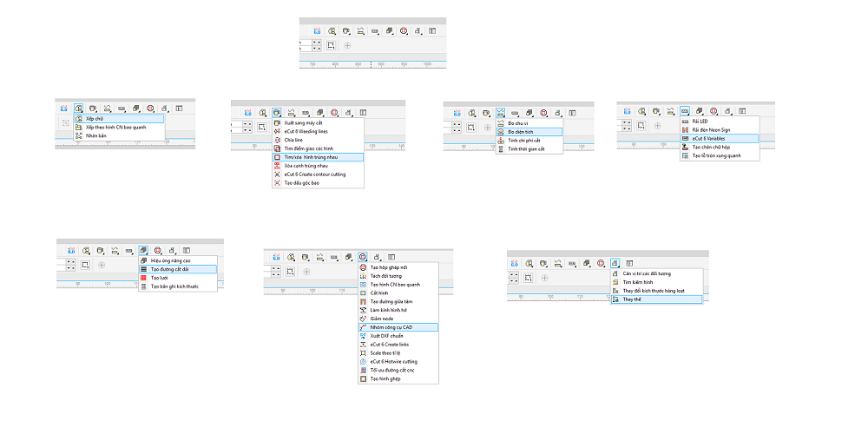Select 'Tạo lỗ tròn xung quanh'

[716, 155]
